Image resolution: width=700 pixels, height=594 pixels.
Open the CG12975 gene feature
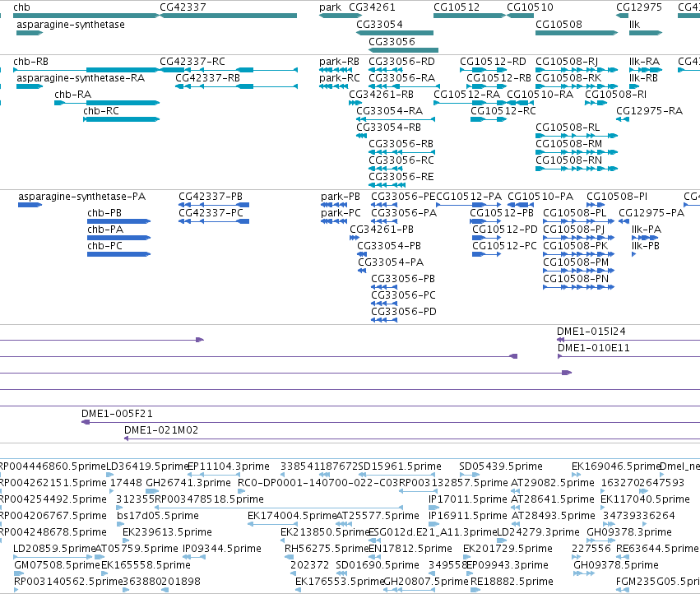[x=623, y=16]
